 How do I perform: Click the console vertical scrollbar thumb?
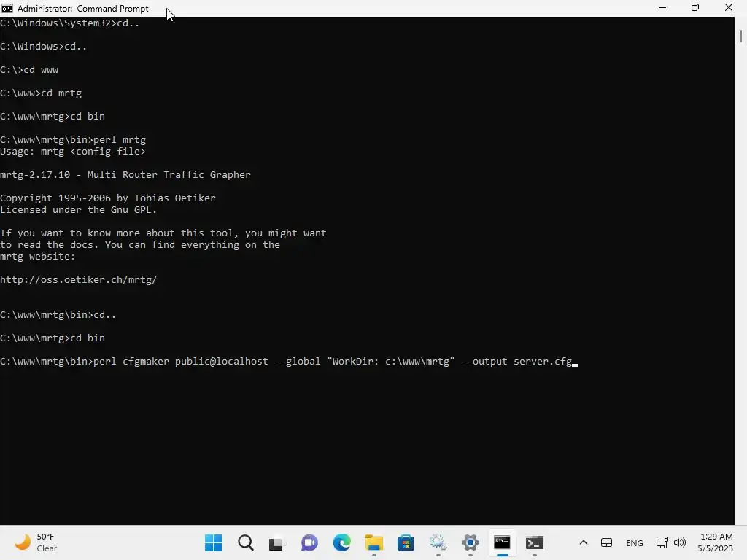741,36
